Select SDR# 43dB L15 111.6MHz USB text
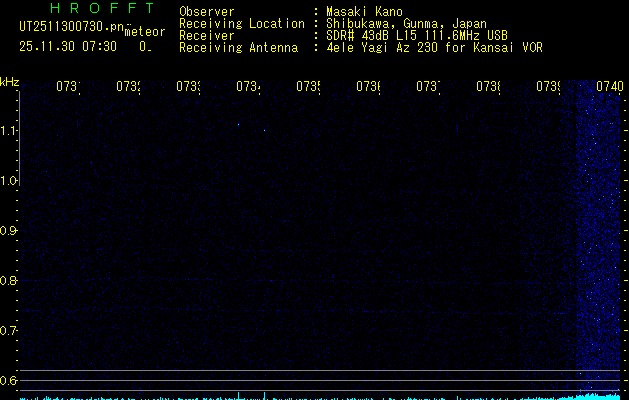Screen dimensions: 629x400 click(x=417, y=35)
